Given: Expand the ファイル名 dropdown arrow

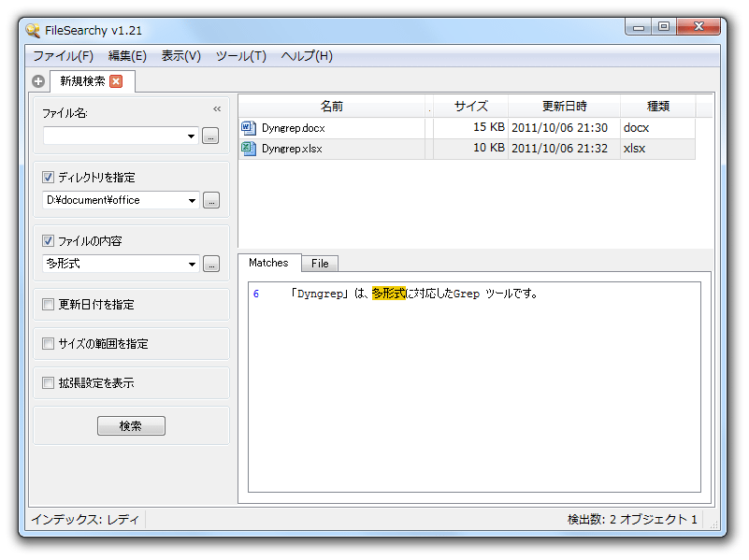Looking at the screenshot, I should click(192, 136).
